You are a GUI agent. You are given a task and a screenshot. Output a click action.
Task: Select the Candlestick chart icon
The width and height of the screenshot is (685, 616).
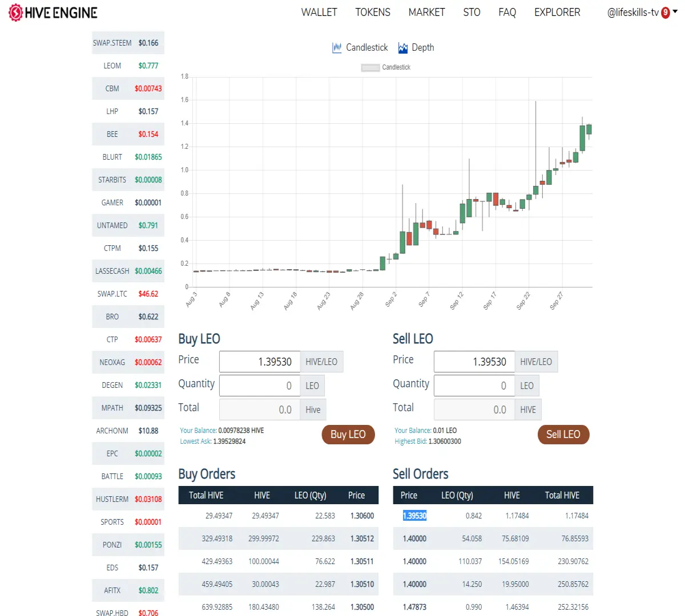pos(337,48)
